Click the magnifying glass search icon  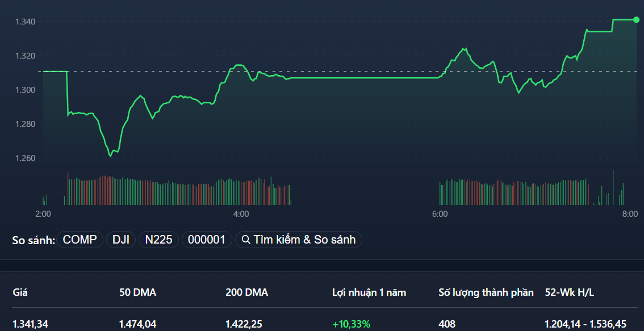(x=247, y=239)
